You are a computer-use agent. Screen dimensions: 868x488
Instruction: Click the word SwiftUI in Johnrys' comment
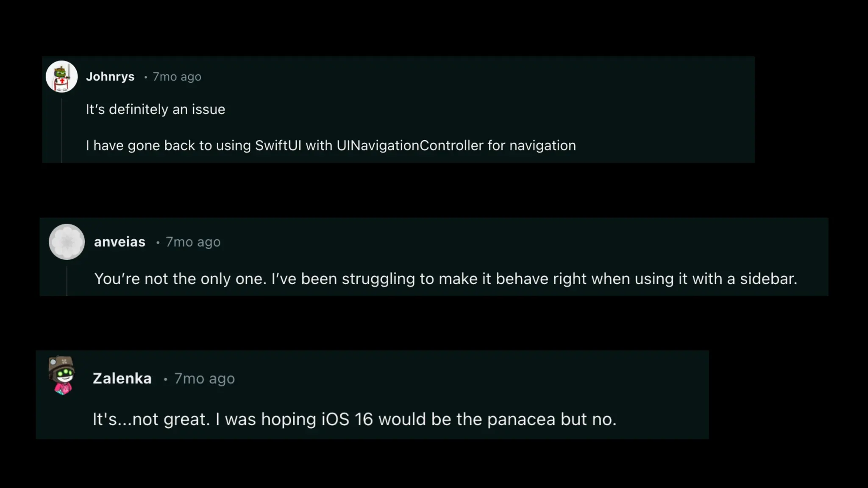(278, 145)
